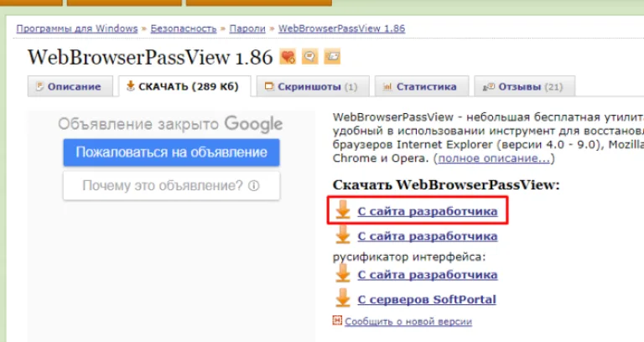Viewport: 644px width, 342px height.
Task: Select the СКАЧАТЬ (289 Кб) tab
Action: (184, 86)
